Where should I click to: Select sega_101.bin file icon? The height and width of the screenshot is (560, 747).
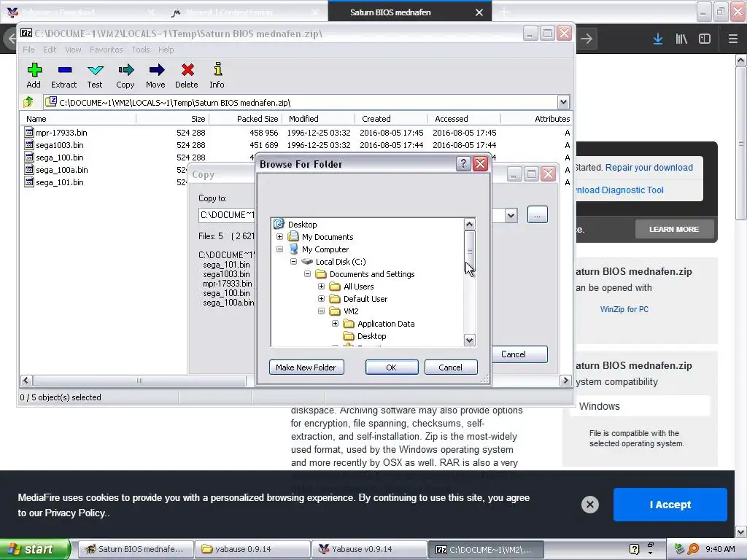(29, 182)
